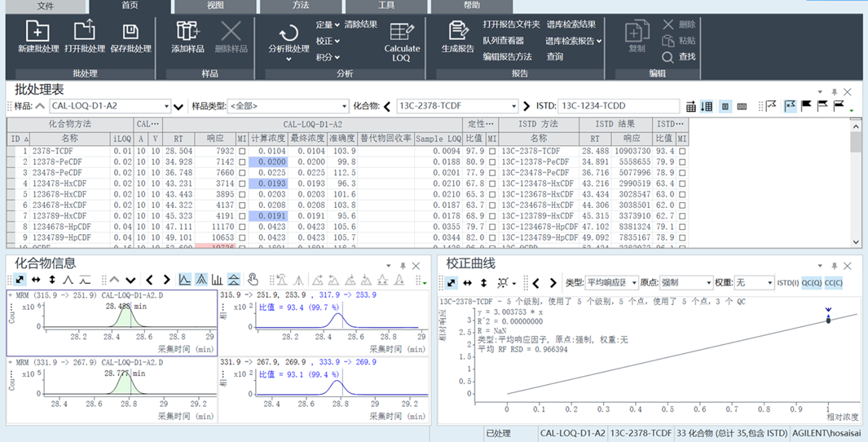Go to previous compound arrow next to 化合物
The image size is (868, 442).
tap(387, 106)
